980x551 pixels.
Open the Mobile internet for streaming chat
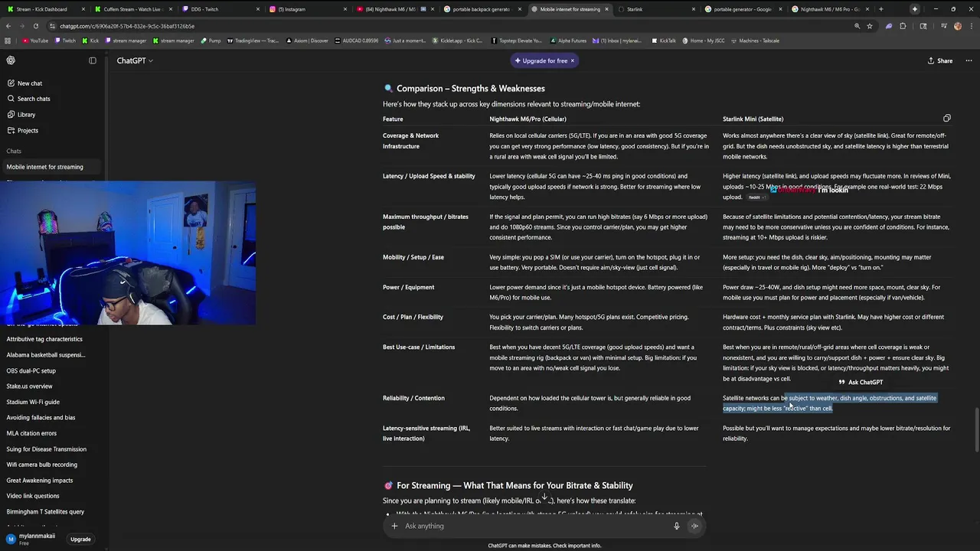click(52, 167)
